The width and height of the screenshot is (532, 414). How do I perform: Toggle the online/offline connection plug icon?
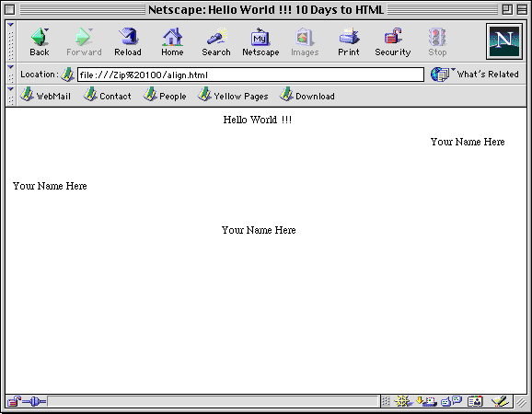click(x=34, y=402)
